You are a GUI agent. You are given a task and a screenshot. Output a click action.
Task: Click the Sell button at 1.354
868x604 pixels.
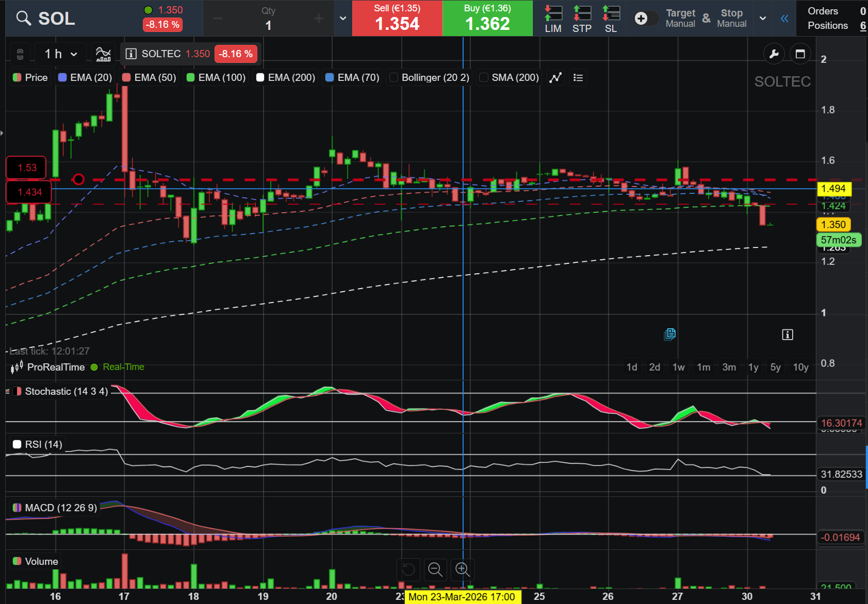[397, 19]
